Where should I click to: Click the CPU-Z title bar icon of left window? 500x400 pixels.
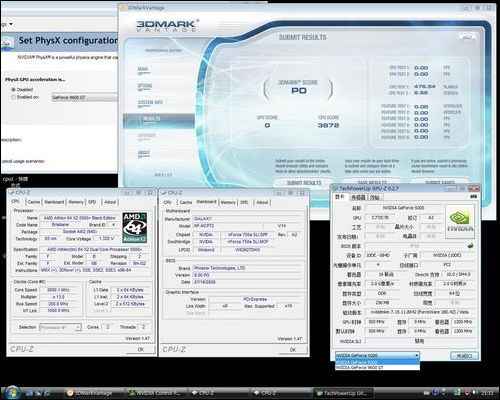(11, 192)
